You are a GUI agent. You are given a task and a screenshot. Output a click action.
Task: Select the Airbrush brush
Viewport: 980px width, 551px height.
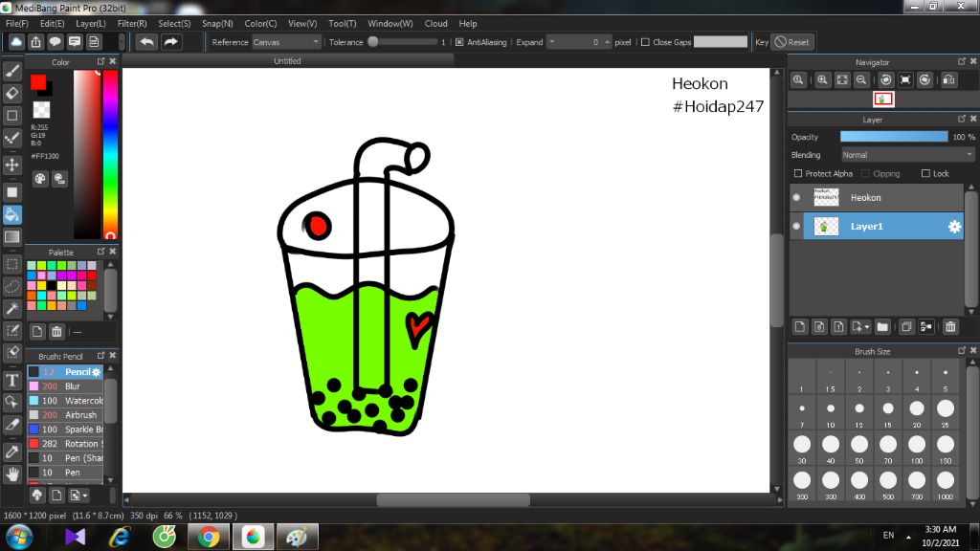click(80, 415)
